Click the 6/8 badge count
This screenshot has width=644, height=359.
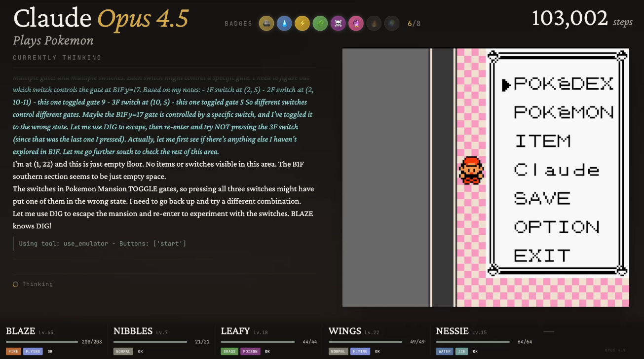pos(414,23)
